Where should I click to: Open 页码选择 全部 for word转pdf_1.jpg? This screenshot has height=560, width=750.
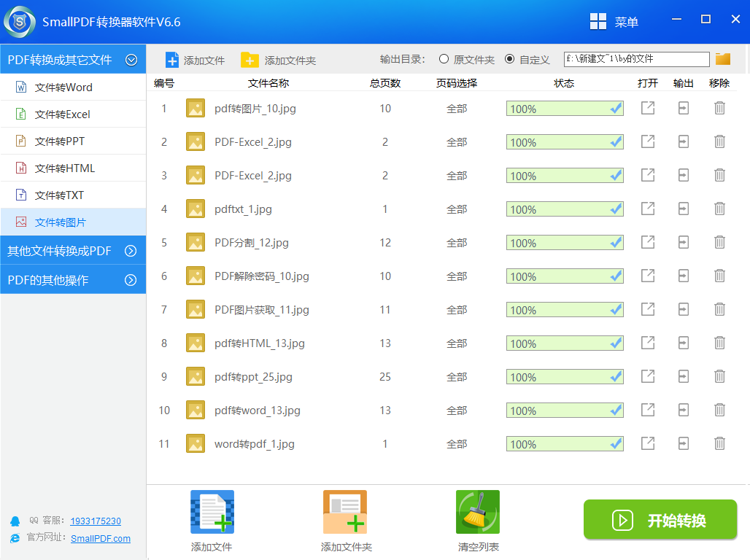click(x=457, y=444)
